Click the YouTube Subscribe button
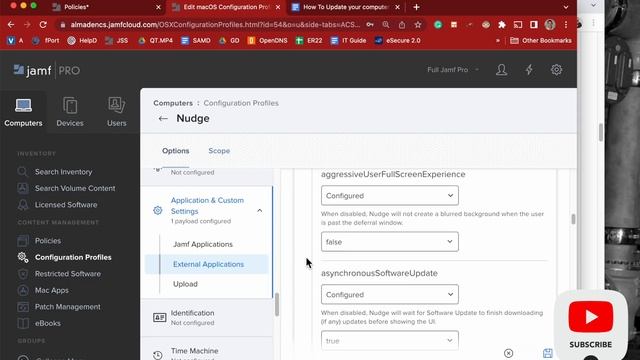Viewport: 640px width, 360px height. 591,324
